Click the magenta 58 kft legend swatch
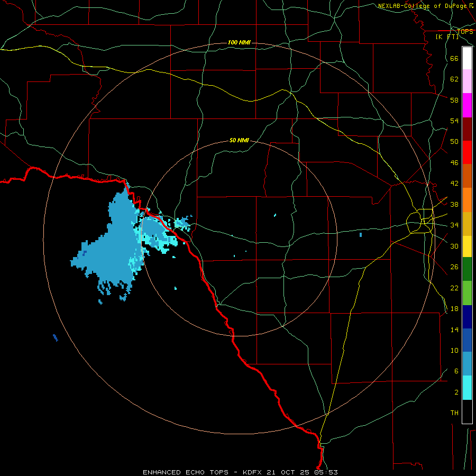 point(467,105)
